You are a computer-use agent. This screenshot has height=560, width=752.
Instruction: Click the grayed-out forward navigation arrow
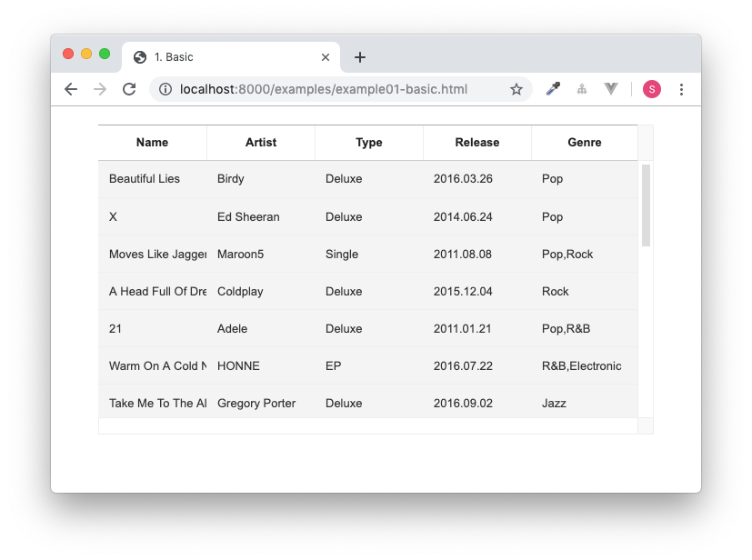(100, 89)
